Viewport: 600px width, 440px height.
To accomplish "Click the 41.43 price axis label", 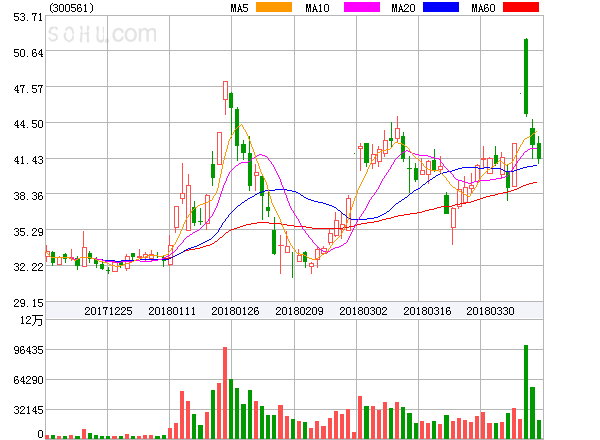I will pos(28,160).
